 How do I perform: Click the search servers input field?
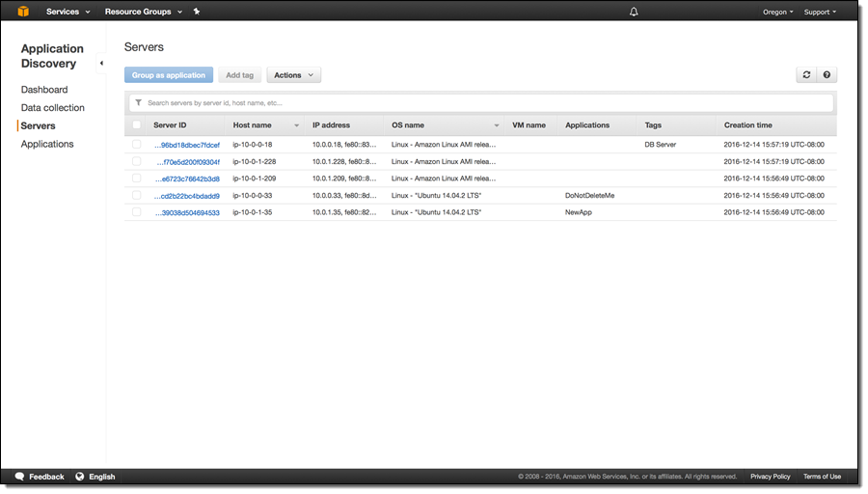point(482,102)
